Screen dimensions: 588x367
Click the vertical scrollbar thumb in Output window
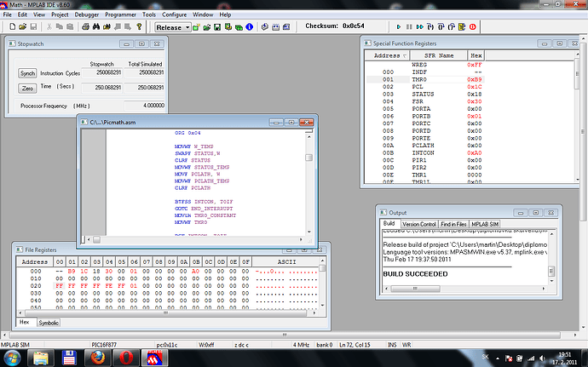click(x=551, y=271)
